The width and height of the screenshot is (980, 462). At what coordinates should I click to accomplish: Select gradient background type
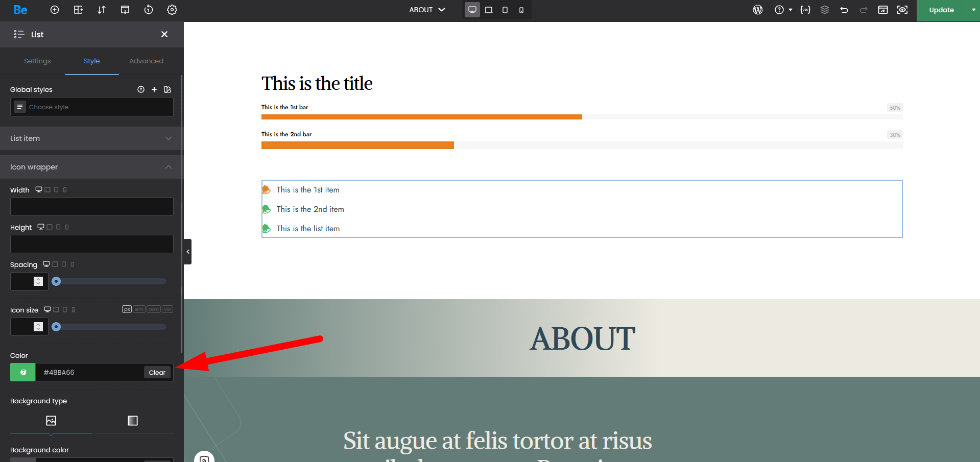(133, 421)
